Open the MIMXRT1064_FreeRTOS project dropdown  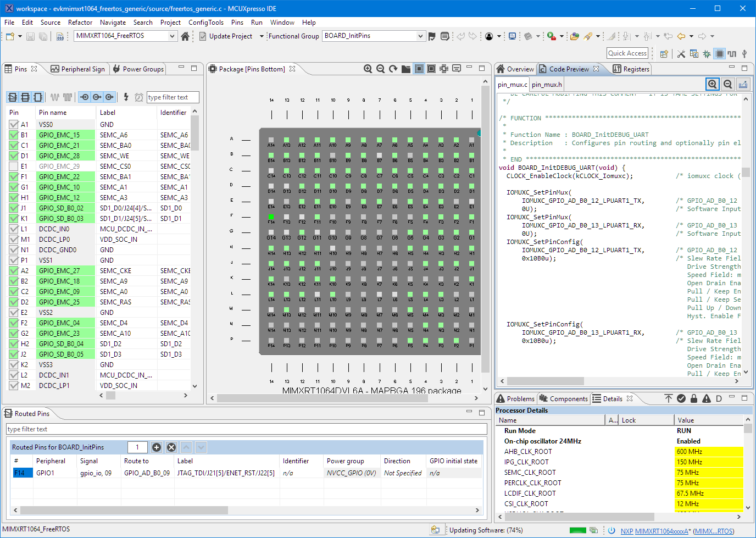pos(172,36)
